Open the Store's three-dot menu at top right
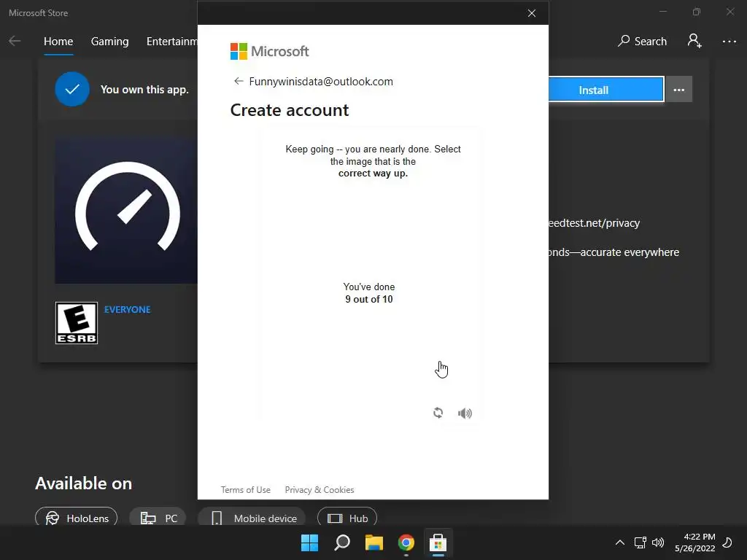The height and width of the screenshot is (560, 747). pos(729,42)
